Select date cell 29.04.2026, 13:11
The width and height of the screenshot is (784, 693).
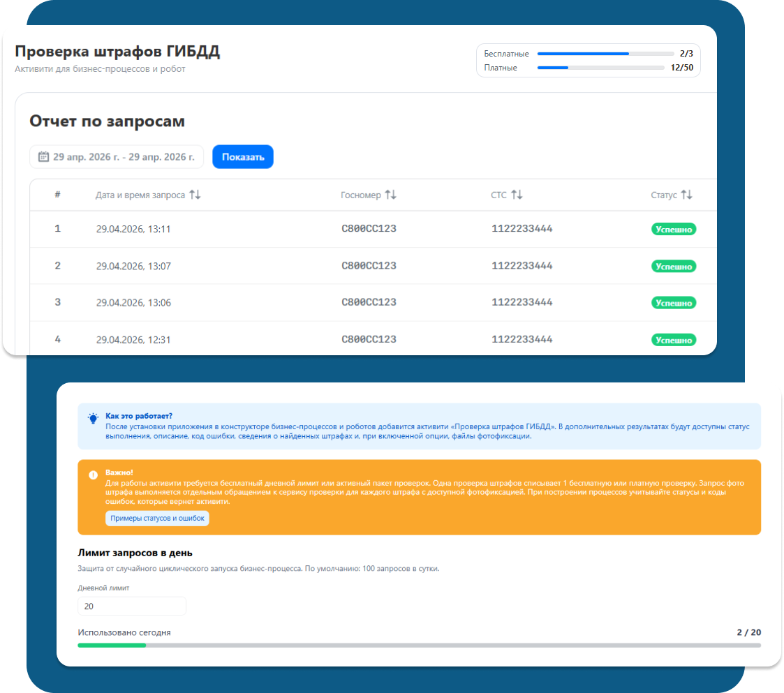click(x=133, y=229)
